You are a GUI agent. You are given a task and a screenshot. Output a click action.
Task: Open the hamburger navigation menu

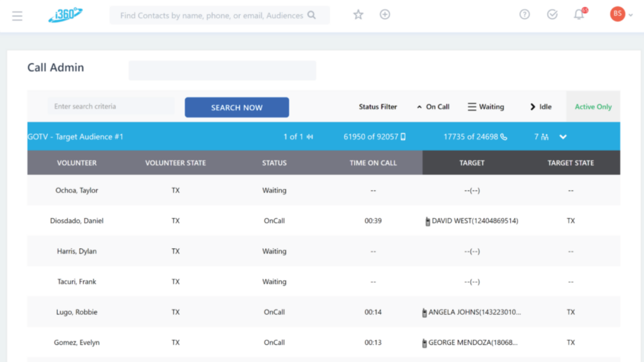(17, 16)
